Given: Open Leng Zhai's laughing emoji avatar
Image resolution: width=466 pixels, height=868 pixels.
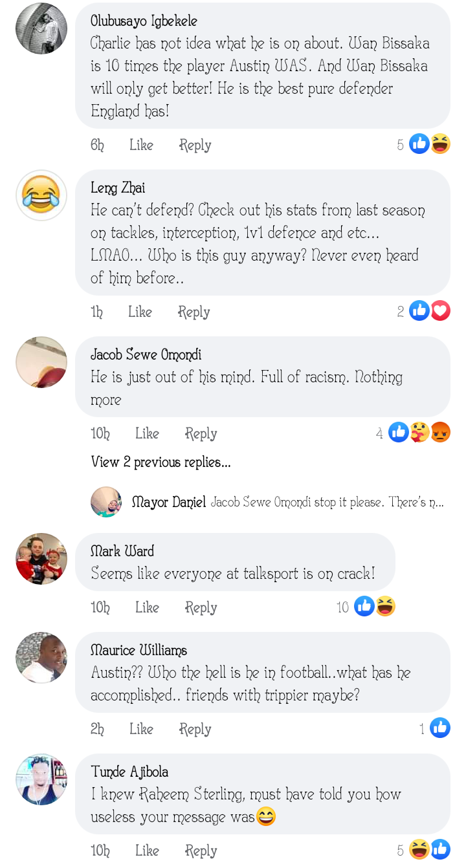Looking at the screenshot, I should click(x=41, y=195).
